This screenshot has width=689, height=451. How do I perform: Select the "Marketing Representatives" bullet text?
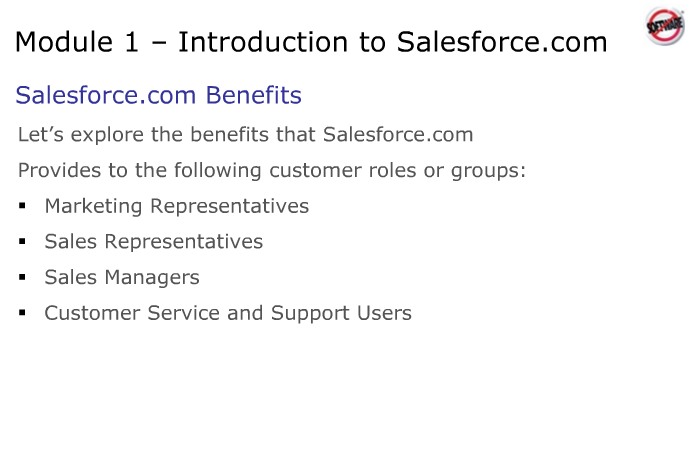176,206
